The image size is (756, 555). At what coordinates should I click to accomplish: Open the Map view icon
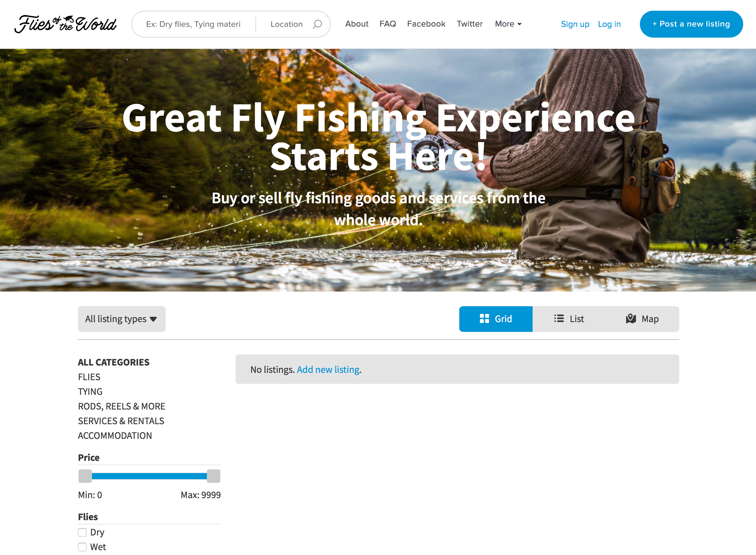coord(631,318)
